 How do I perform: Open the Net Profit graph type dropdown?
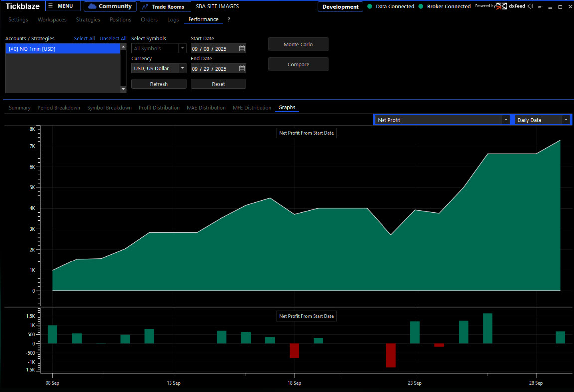tap(505, 120)
